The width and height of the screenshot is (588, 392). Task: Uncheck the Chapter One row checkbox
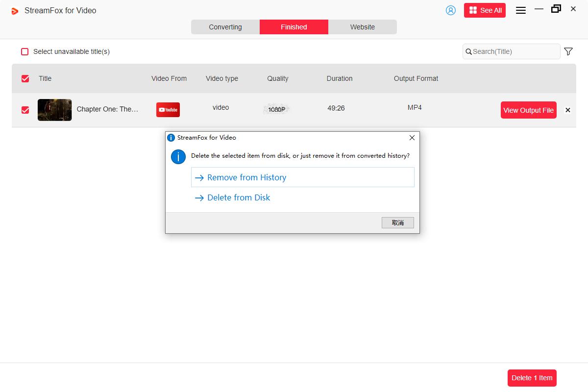click(x=25, y=110)
